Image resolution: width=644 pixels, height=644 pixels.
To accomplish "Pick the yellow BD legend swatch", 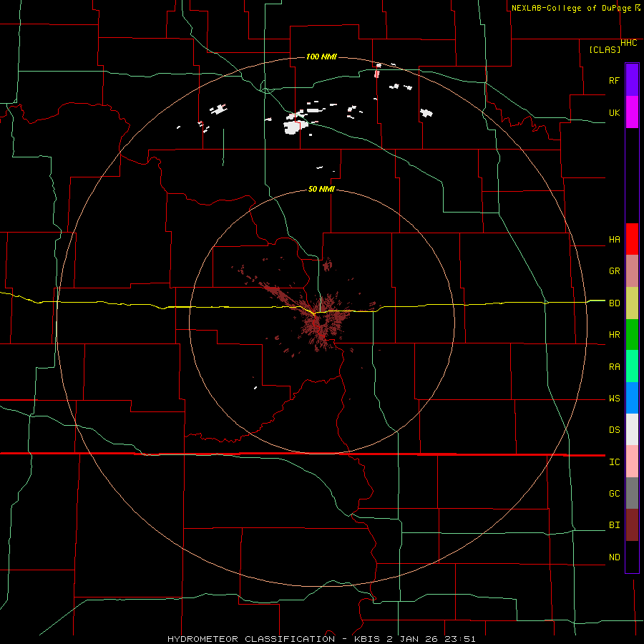I will click(632, 303).
